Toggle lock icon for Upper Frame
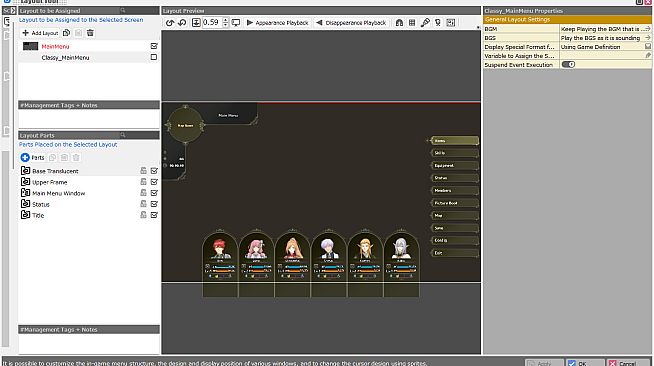This screenshot has height=366, width=654. click(143, 182)
